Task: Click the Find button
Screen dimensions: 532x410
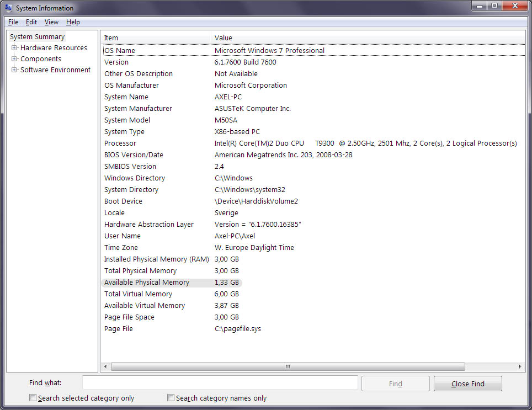Action: pos(396,384)
